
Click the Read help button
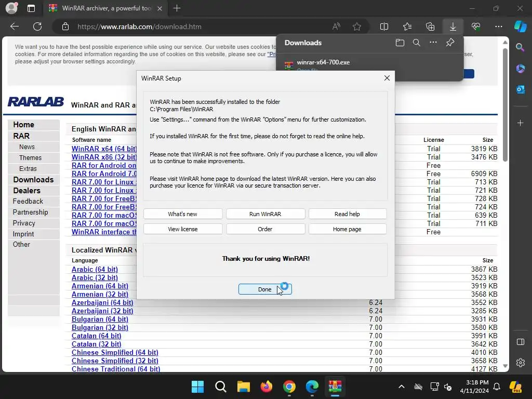click(x=347, y=214)
